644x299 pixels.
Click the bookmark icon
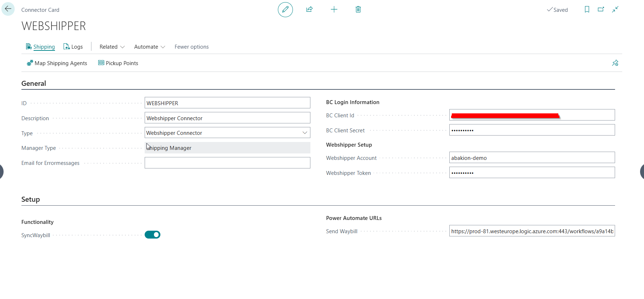tap(587, 10)
